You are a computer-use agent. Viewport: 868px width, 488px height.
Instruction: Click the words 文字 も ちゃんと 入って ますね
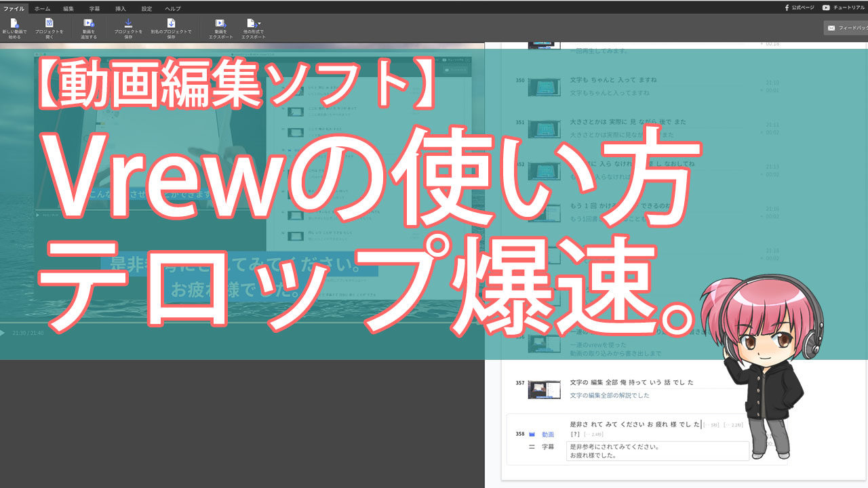(x=614, y=80)
